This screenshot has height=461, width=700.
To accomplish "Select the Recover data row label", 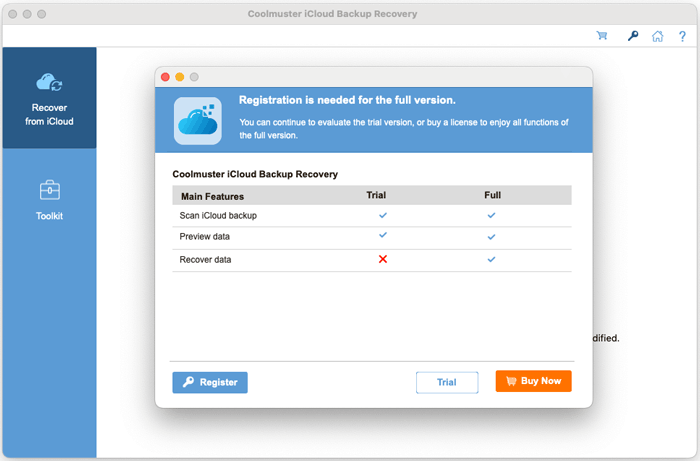I will 205,260.
